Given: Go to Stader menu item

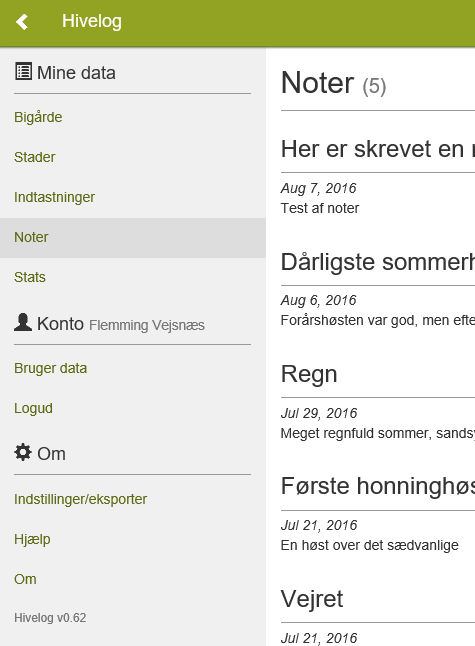Looking at the screenshot, I should click(35, 157).
